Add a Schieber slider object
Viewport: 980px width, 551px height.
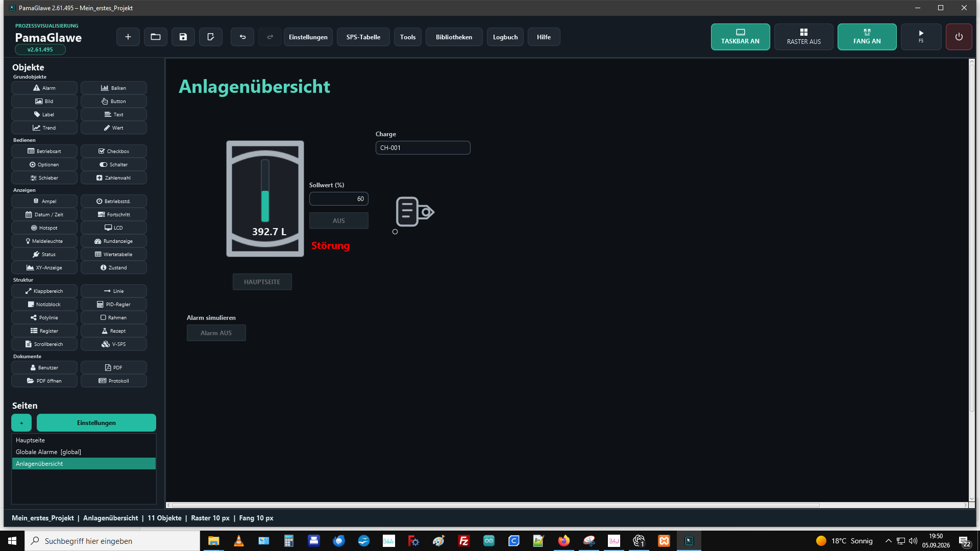point(44,178)
